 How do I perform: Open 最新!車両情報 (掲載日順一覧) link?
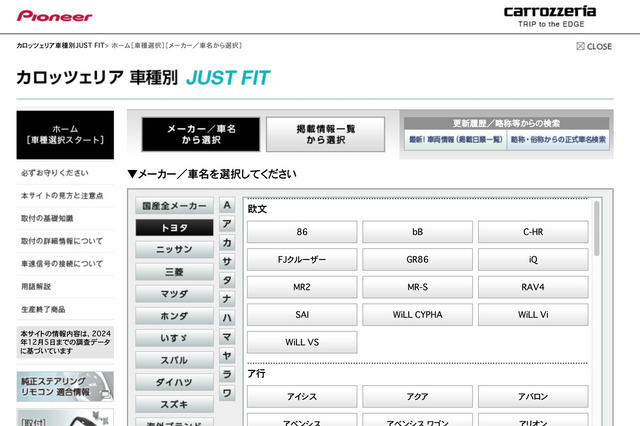(456, 140)
